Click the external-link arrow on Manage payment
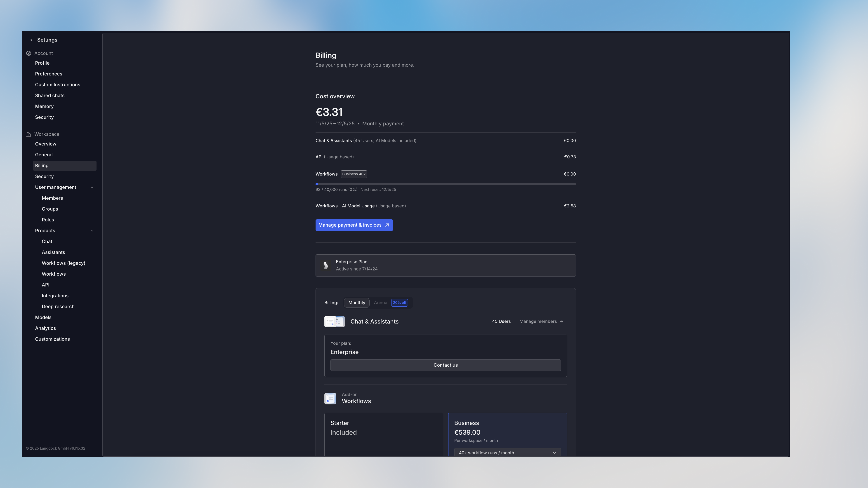 pyautogui.click(x=387, y=225)
